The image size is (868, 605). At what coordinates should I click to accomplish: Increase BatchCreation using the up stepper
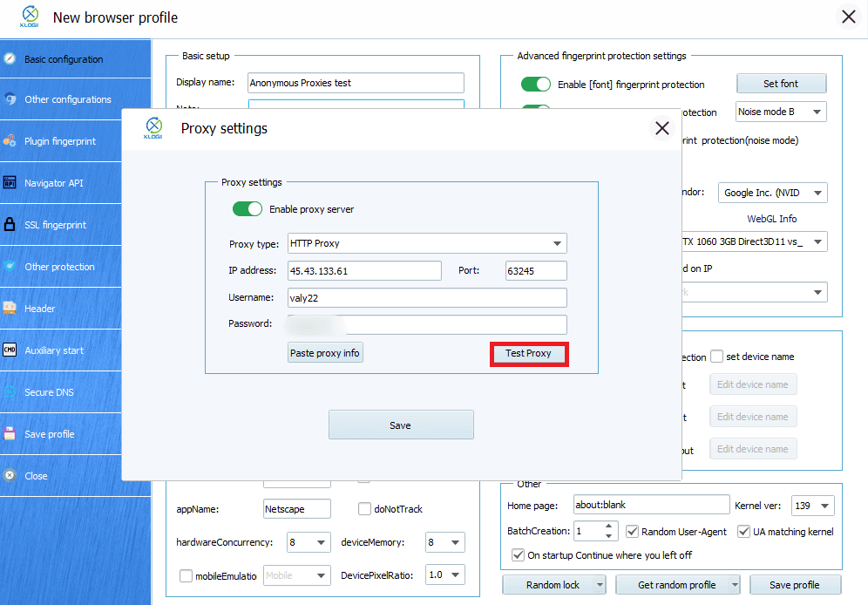coord(607,526)
